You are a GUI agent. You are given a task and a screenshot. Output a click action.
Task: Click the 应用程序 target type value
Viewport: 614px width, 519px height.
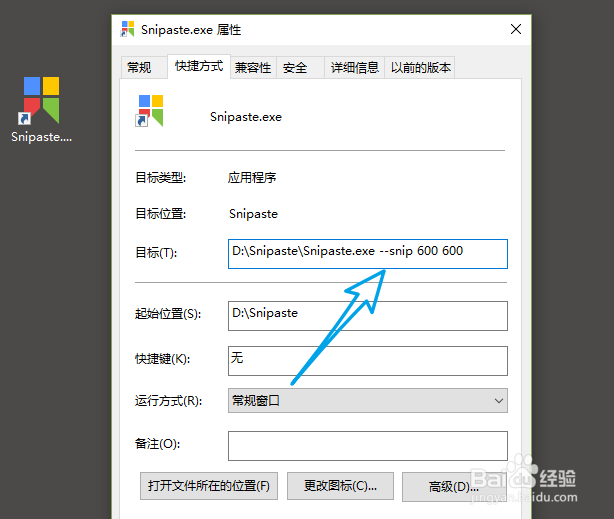tap(252, 177)
